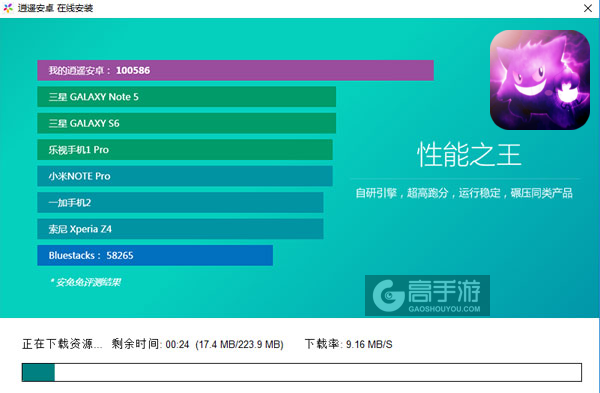Click the purple Gengar game icon

540,80
